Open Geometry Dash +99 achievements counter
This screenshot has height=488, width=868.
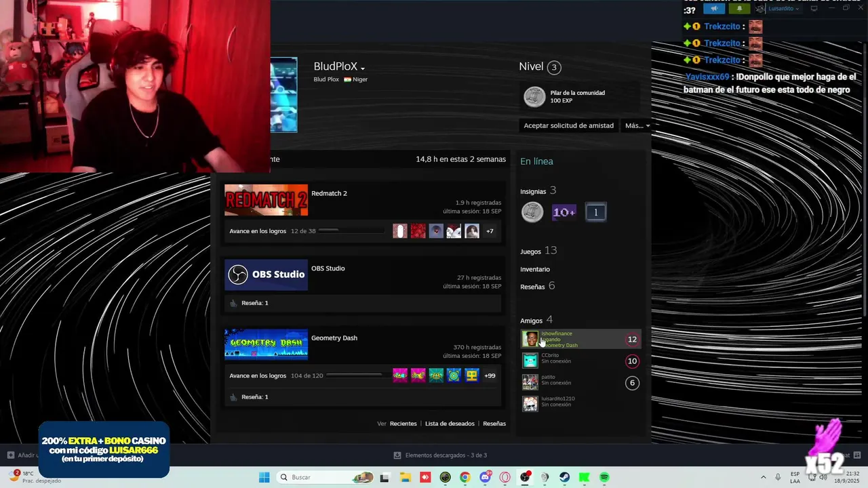pyautogui.click(x=490, y=375)
